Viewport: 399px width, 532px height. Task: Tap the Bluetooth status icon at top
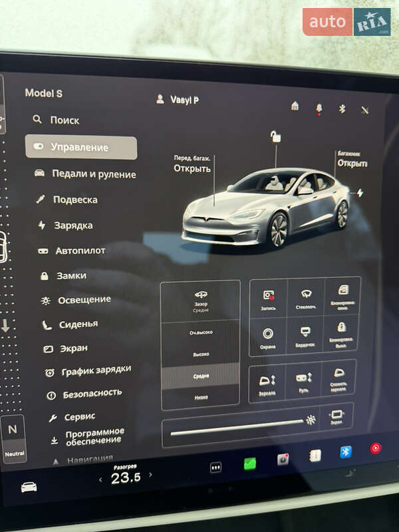pos(342,108)
